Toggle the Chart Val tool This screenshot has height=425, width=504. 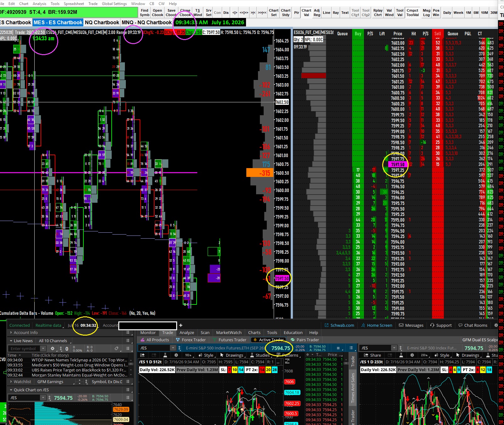[306, 13]
